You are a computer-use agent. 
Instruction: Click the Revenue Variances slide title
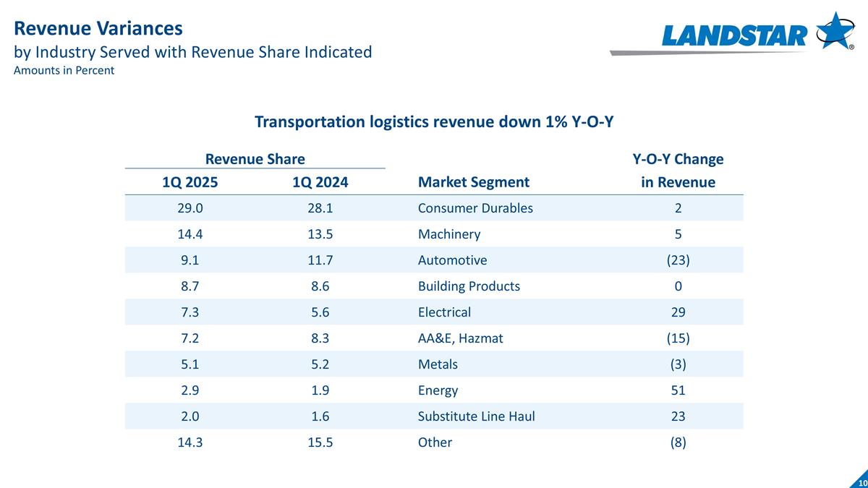tap(98, 28)
